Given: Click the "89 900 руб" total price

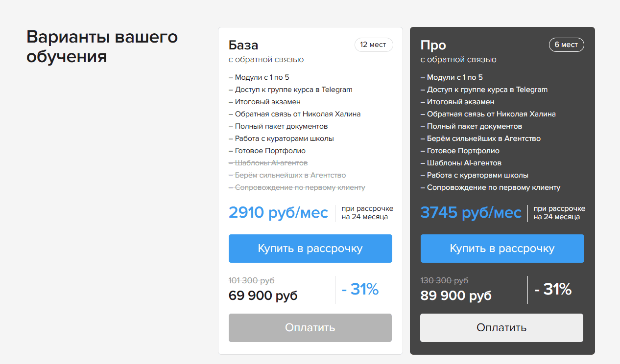Looking at the screenshot, I should [456, 296].
